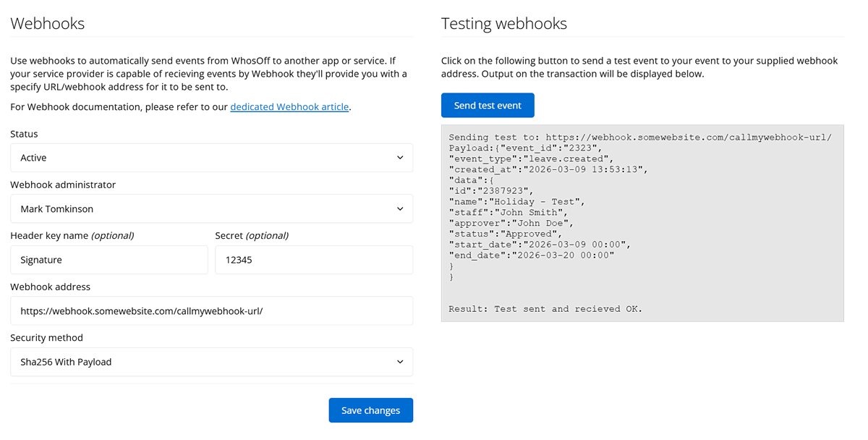
Task: Open the Security method combo box
Action: click(210, 362)
